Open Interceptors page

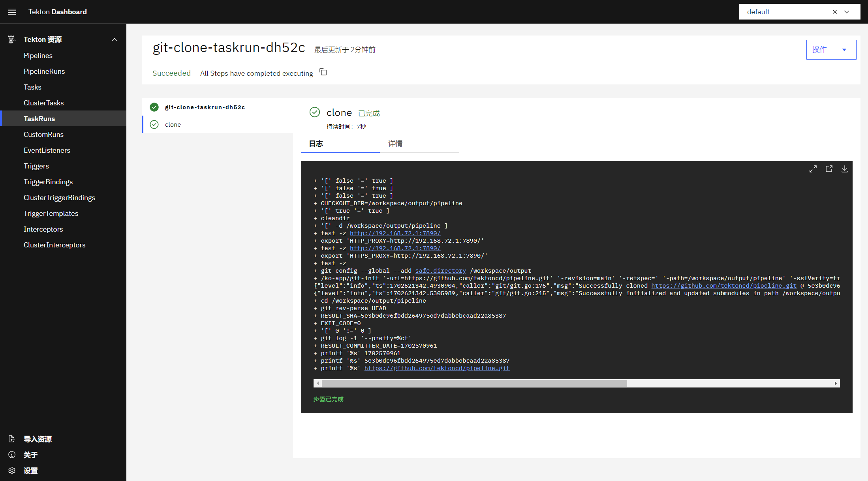pos(63,229)
